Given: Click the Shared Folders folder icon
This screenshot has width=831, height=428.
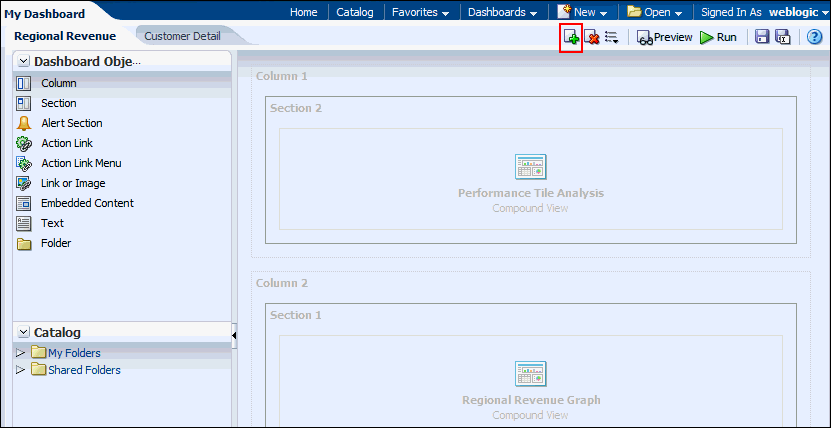Looking at the screenshot, I should point(39,370).
